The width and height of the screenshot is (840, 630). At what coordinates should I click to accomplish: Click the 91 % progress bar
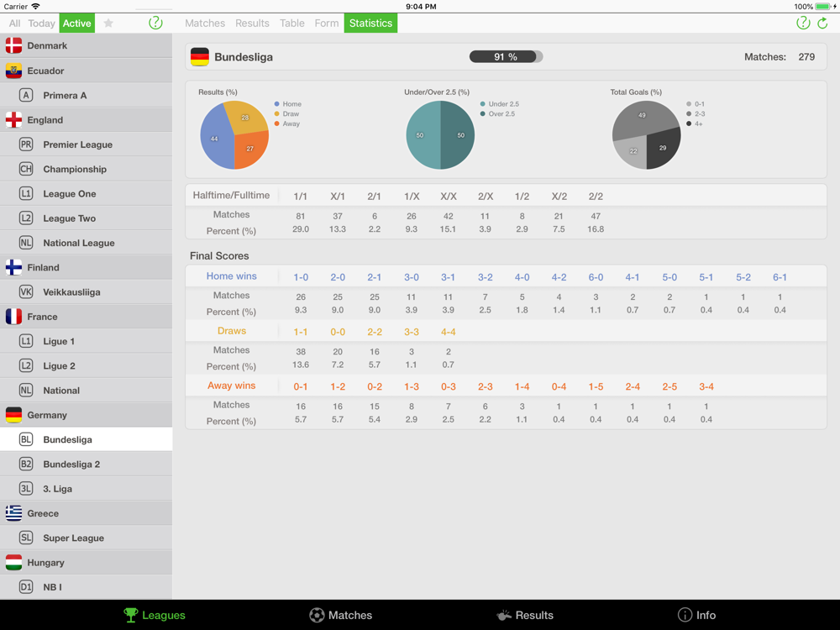(506, 57)
